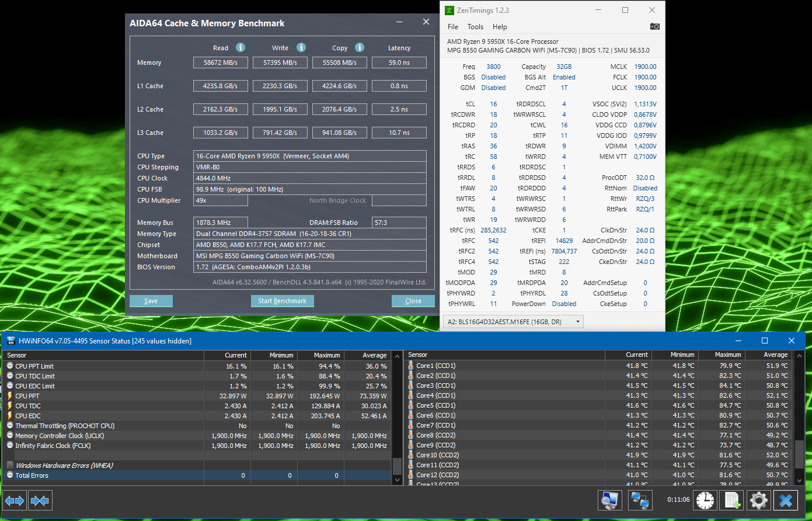Click the Current column header in left panel

[227, 355]
